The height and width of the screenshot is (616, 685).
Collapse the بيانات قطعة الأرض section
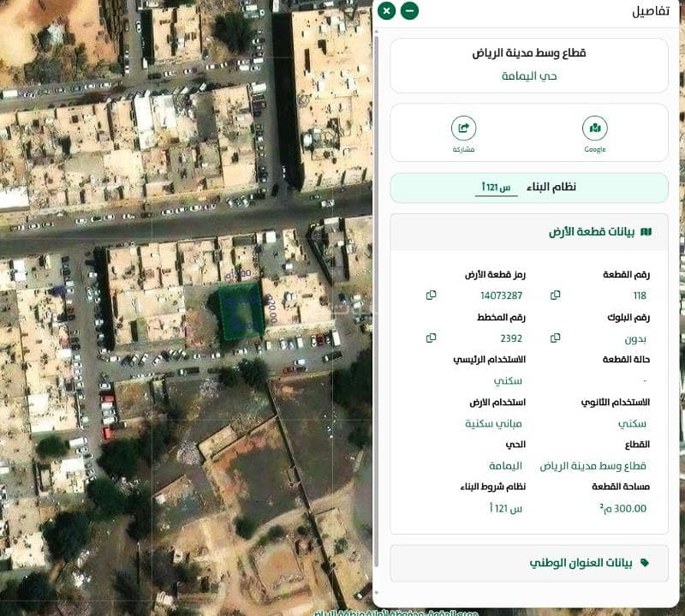click(528, 232)
